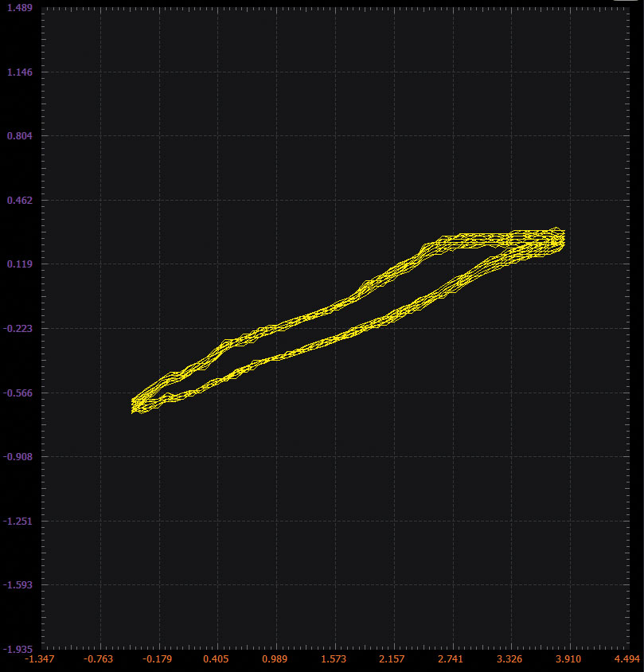The image size is (644, 672).
Task: Click the 0.804 Y-axis tick label
Action: pos(19,136)
